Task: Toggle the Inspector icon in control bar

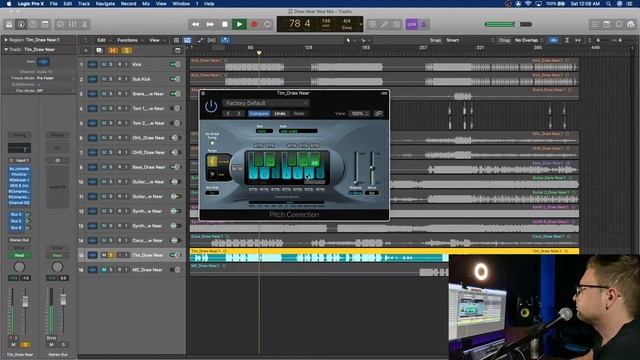Action: click(21, 24)
